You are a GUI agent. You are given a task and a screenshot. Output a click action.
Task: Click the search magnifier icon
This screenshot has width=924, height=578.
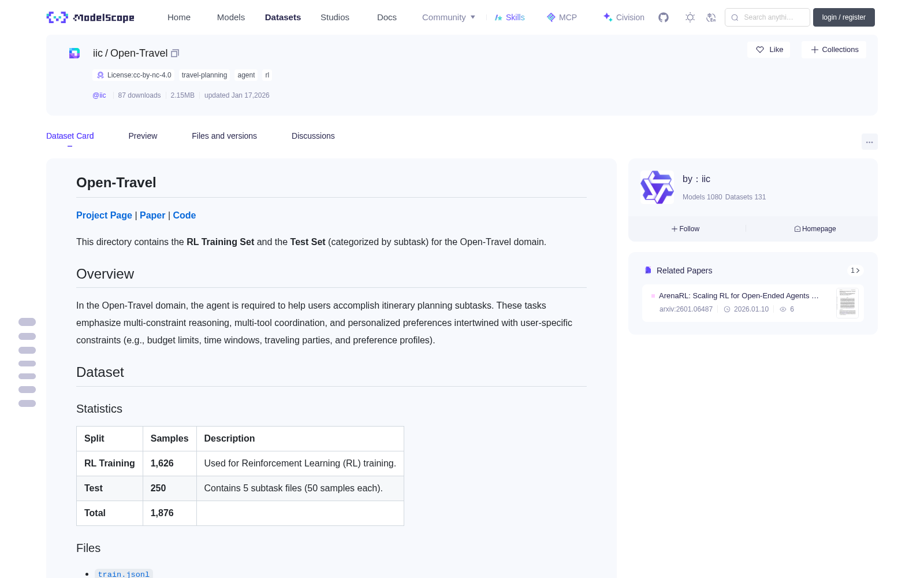click(735, 17)
